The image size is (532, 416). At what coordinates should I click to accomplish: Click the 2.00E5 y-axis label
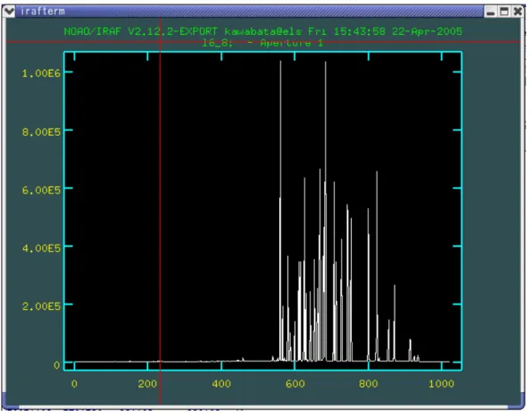[41, 306]
